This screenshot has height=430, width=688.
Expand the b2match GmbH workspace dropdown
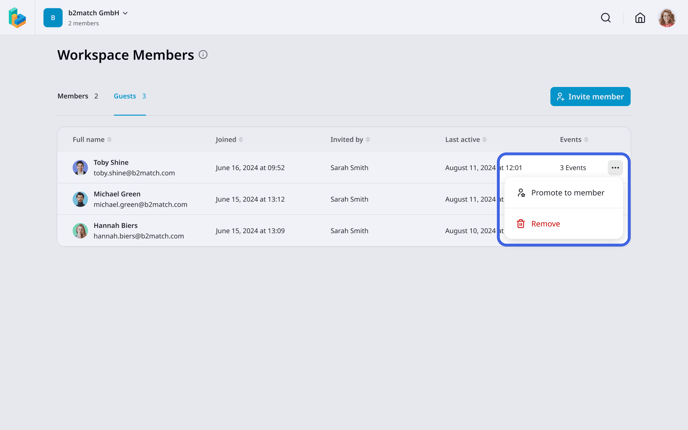[98, 13]
